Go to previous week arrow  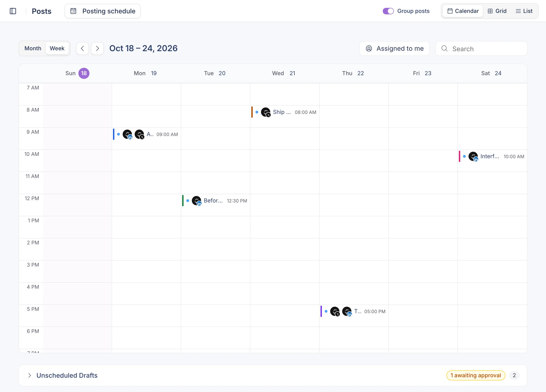coord(83,48)
